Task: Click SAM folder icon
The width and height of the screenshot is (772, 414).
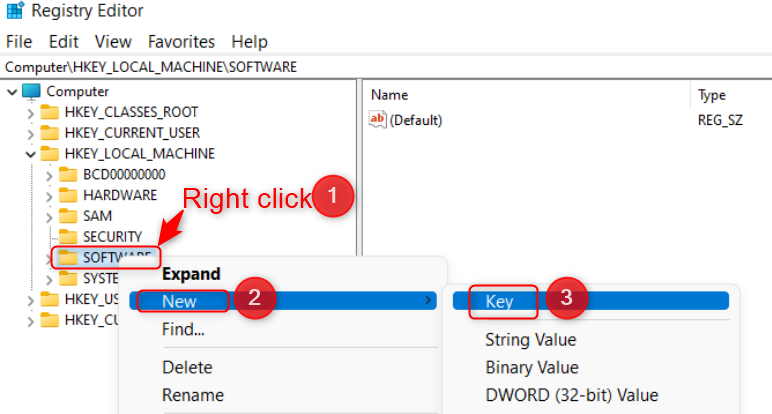Action: (x=67, y=216)
